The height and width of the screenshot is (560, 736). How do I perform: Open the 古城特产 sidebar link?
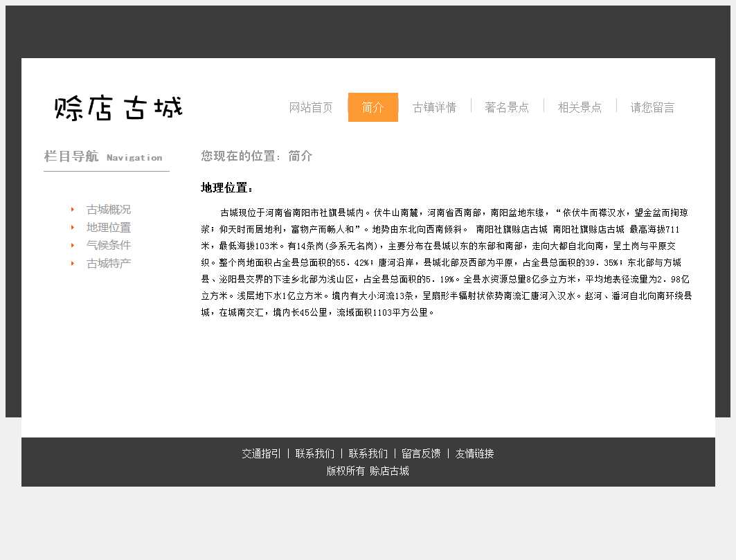pyautogui.click(x=108, y=263)
